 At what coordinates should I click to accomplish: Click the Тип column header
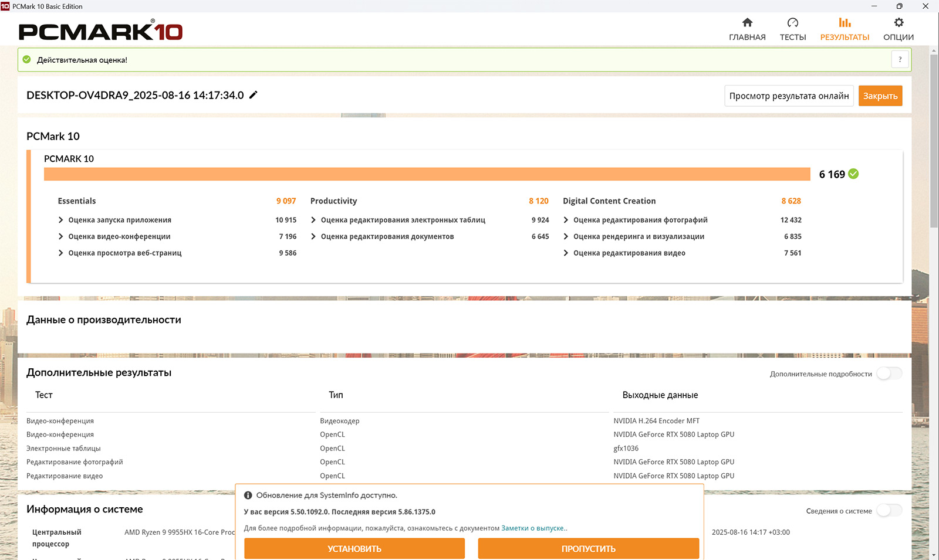point(336,395)
